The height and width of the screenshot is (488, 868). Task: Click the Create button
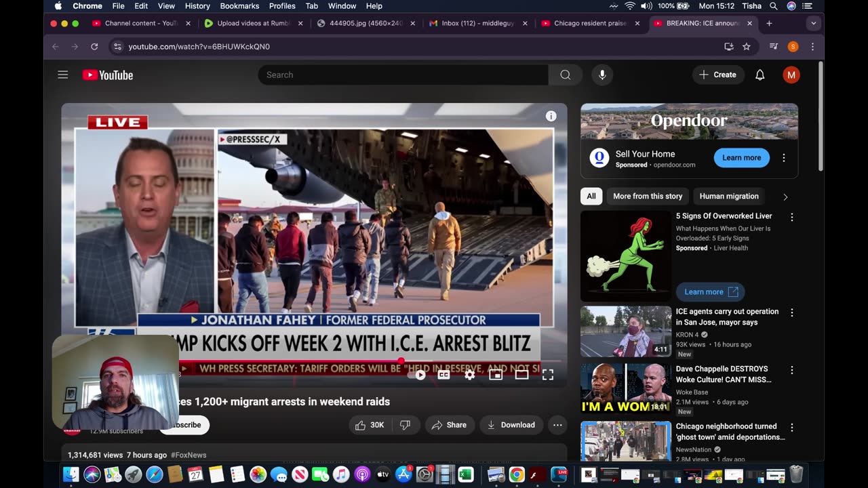[x=718, y=75]
